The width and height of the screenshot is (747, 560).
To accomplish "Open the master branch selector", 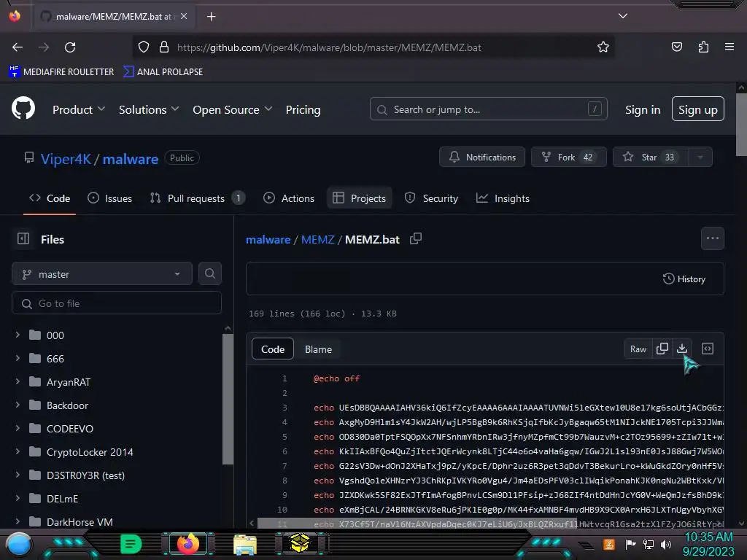I will tap(102, 274).
